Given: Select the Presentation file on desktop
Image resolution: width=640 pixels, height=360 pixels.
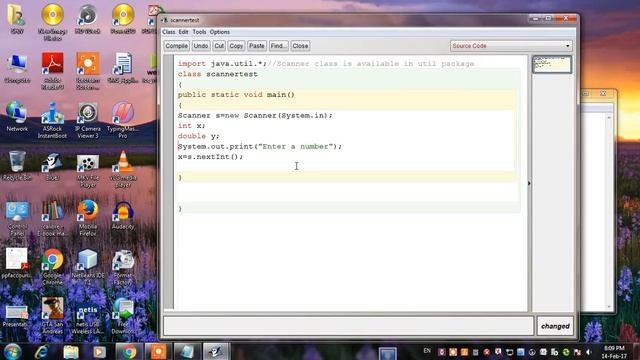Looking at the screenshot, I should [16, 316].
